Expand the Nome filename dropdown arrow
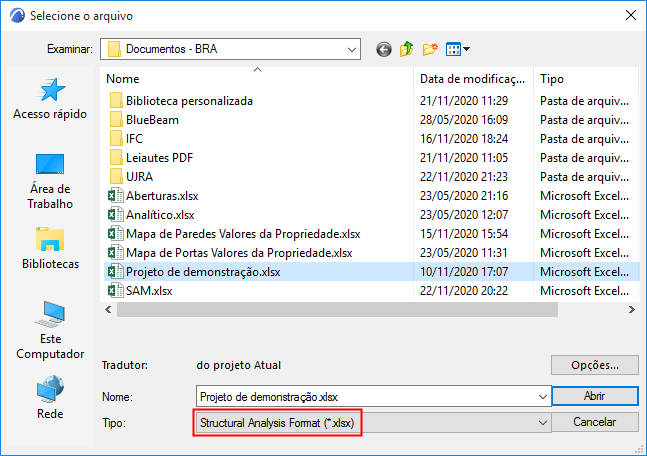Image resolution: width=647 pixels, height=456 pixels. tap(543, 397)
